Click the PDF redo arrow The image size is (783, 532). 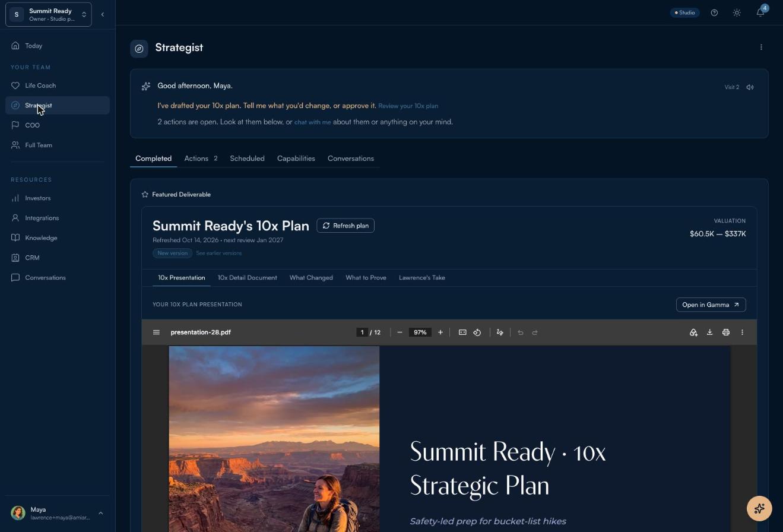pyautogui.click(x=535, y=332)
